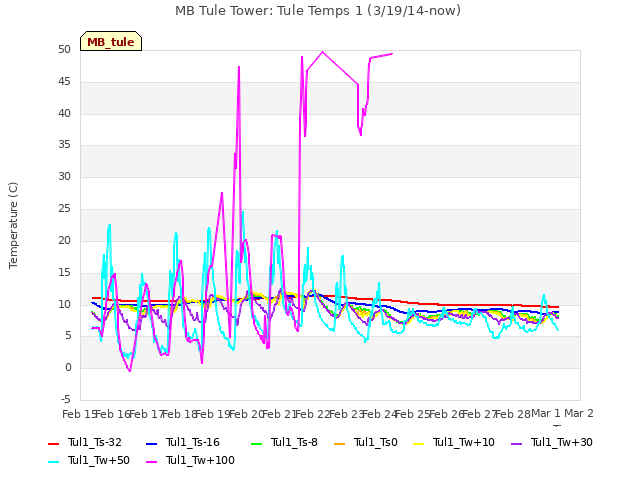The image size is (640, 480).
Task: Click the Tul1_Tw+50 legend label
Action: [99, 460]
